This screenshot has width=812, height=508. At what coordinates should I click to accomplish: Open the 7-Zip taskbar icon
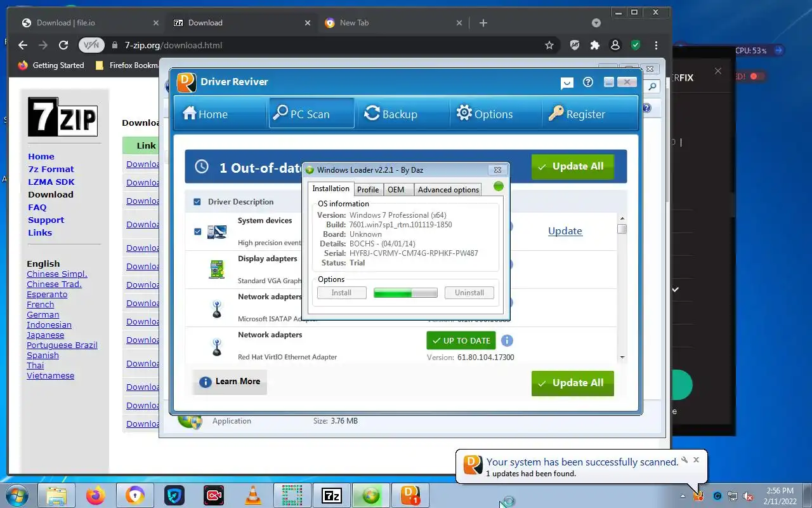click(x=332, y=495)
